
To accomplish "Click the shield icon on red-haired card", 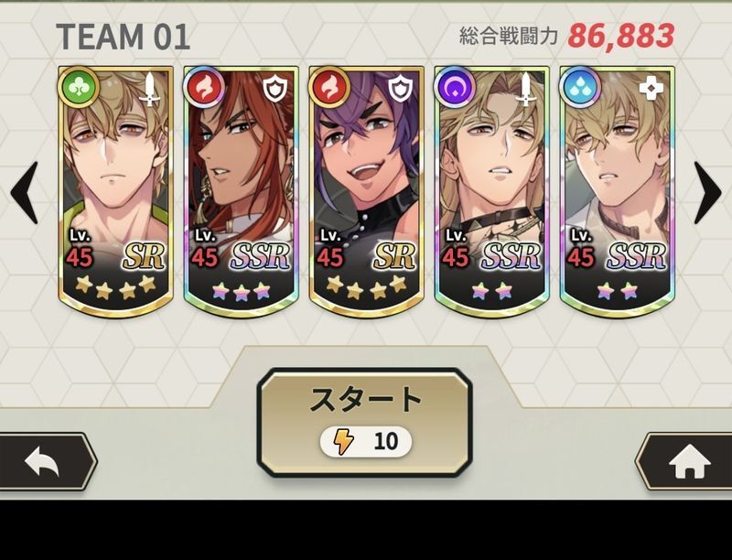I will coord(275,89).
